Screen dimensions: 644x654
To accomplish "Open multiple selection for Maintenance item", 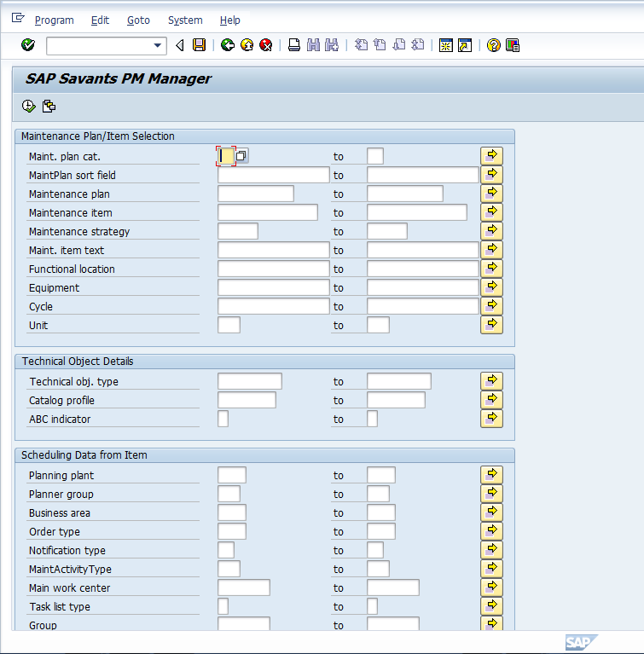I will click(491, 212).
